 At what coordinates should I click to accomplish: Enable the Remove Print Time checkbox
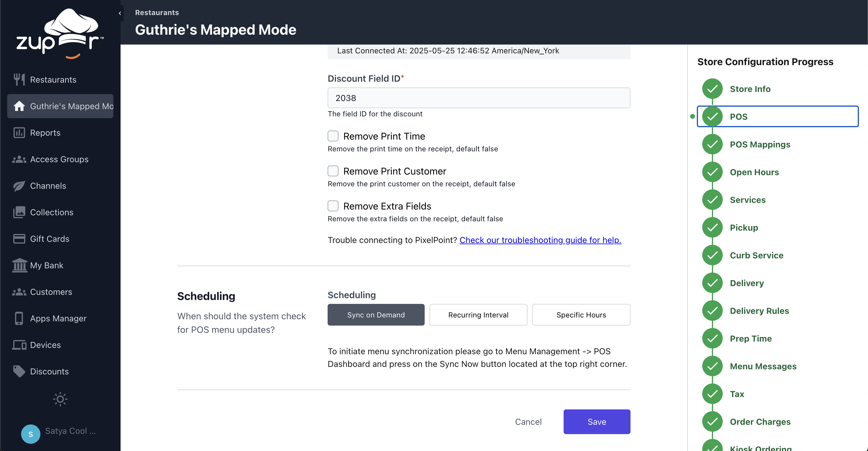333,136
